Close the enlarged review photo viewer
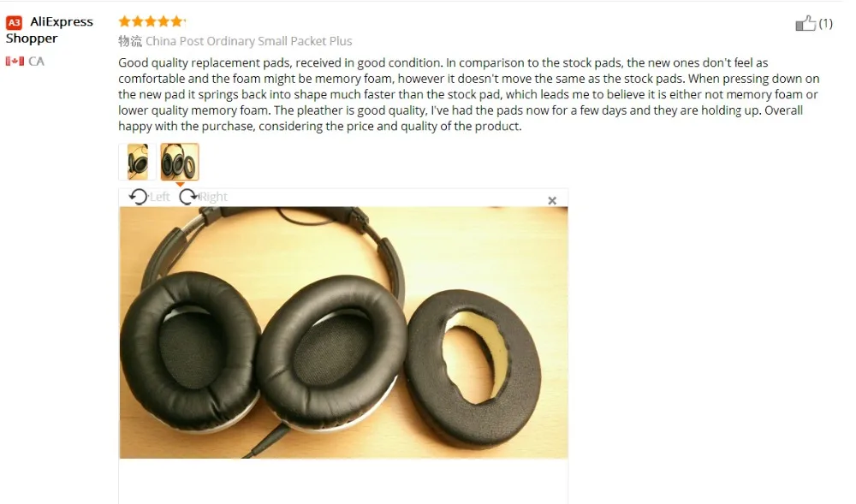Image resolution: width=856 pixels, height=504 pixels. [x=552, y=201]
